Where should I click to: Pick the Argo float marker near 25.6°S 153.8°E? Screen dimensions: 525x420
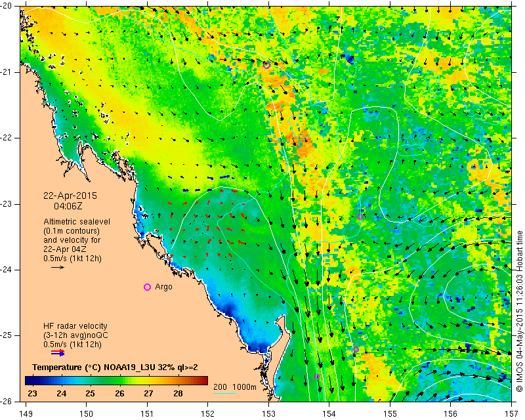pos(317,377)
